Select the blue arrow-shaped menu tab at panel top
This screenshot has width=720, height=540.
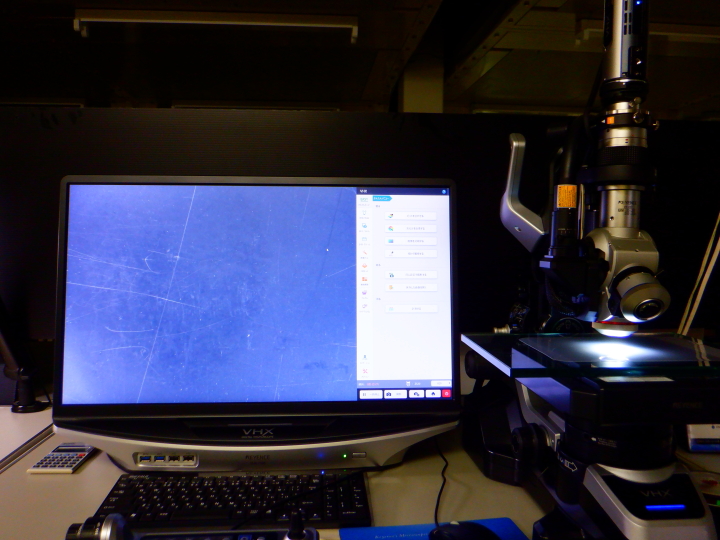[x=382, y=198]
